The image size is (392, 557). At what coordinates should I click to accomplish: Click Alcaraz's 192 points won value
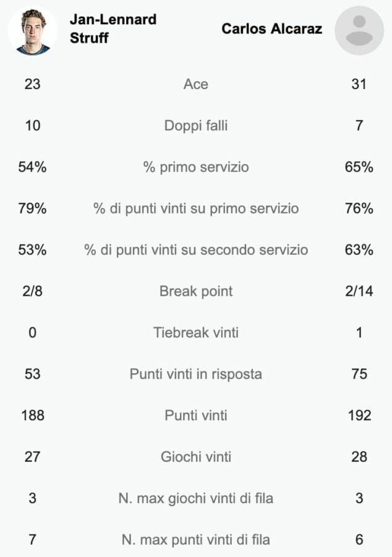(359, 415)
